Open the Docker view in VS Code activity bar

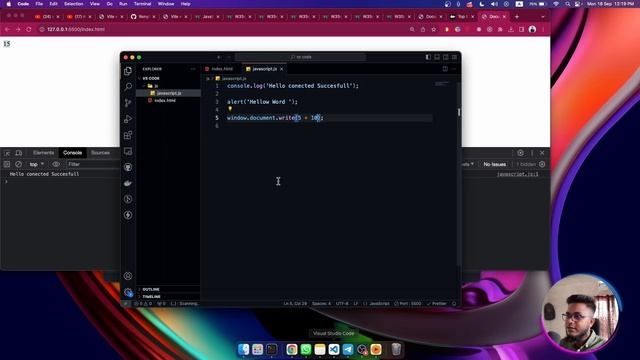(128, 183)
